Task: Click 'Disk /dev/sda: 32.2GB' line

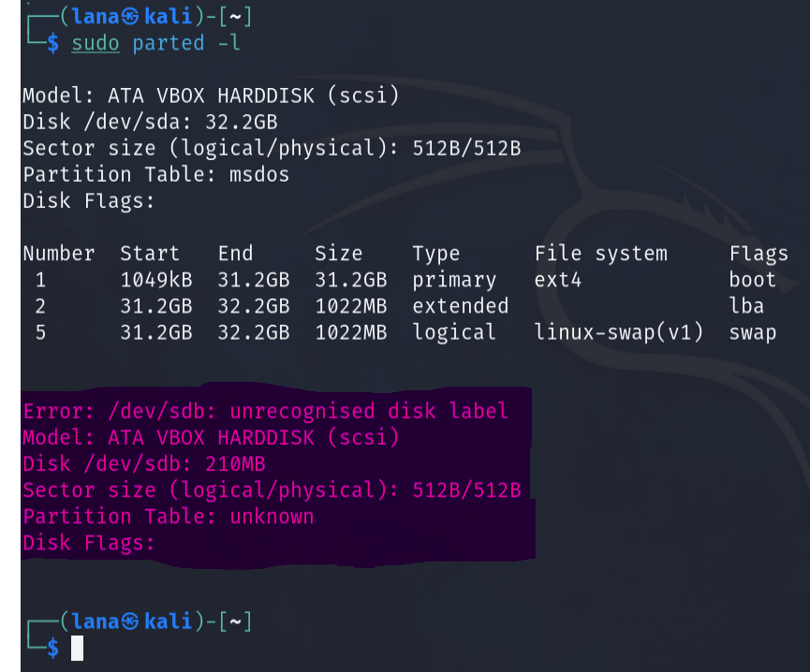Action: coord(151,122)
